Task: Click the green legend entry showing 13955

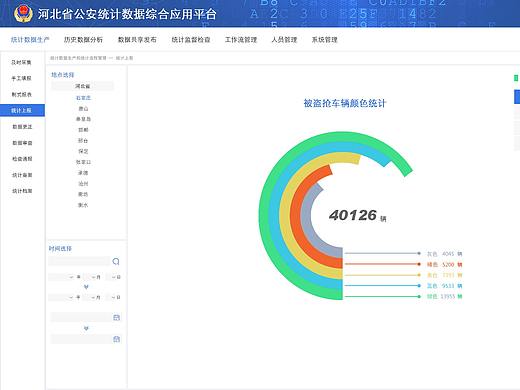Action: point(444,296)
